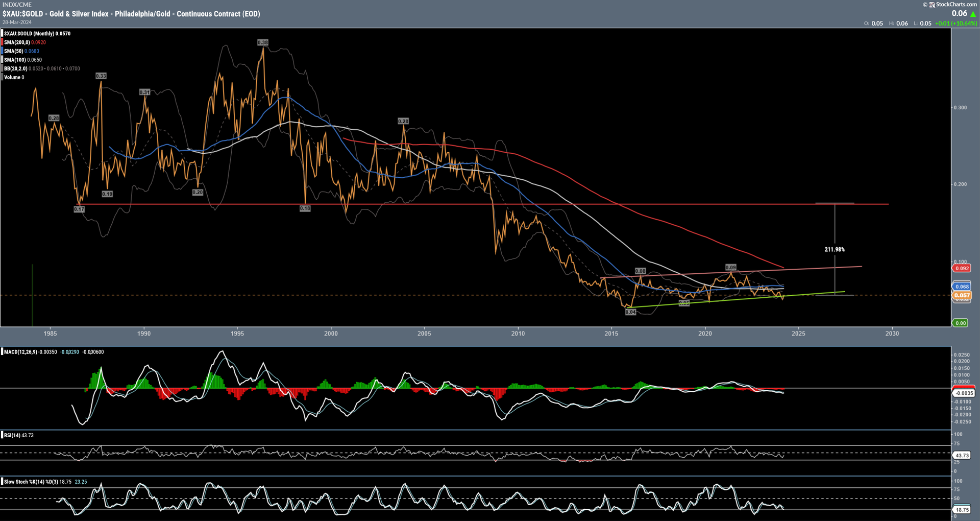This screenshot has width=980, height=521.
Task: Click the Volume legend label
Action: point(12,77)
